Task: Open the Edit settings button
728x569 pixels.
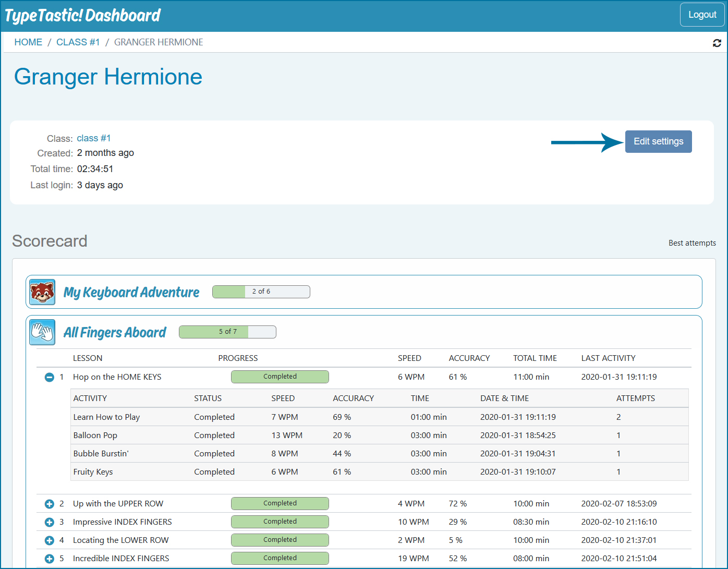Action: [x=658, y=141]
